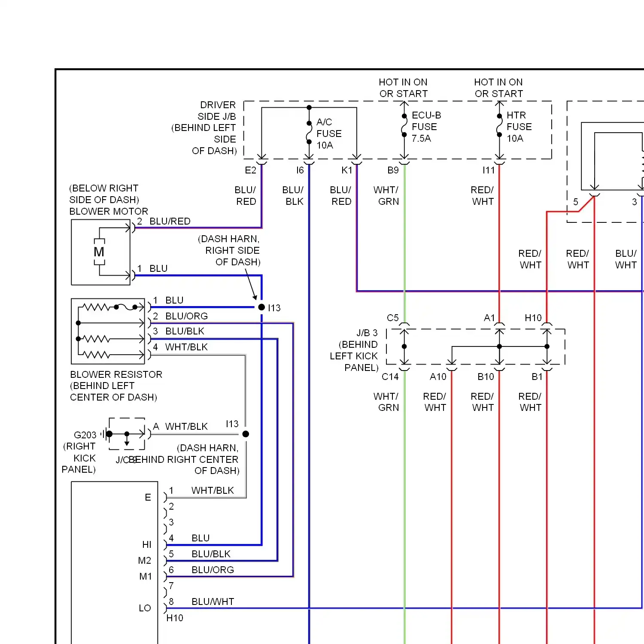The width and height of the screenshot is (644, 644).
Task: Click the M2 switch position label
Action: pos(145,560)
